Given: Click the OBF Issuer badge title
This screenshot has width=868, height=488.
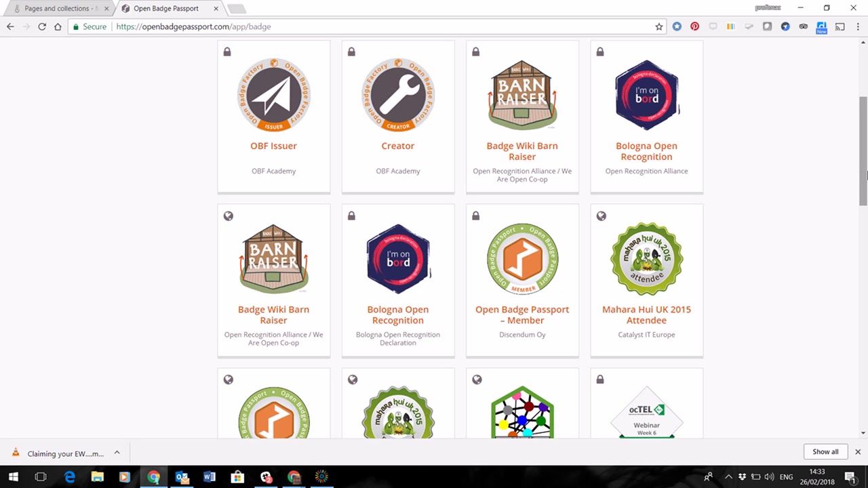Looking at the screenshot, I should point(273,146).
